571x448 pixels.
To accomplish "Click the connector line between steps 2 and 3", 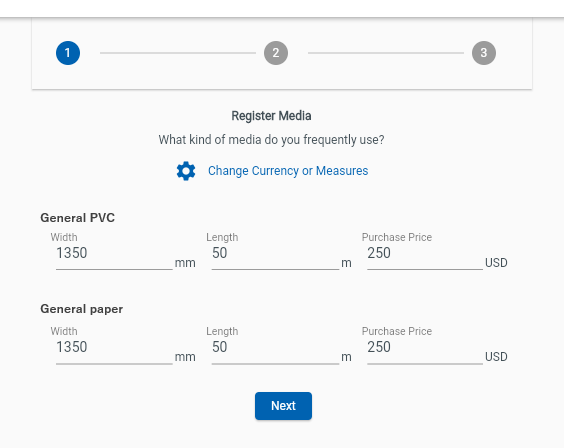I will pyautogui.click(x=386, y=53).
